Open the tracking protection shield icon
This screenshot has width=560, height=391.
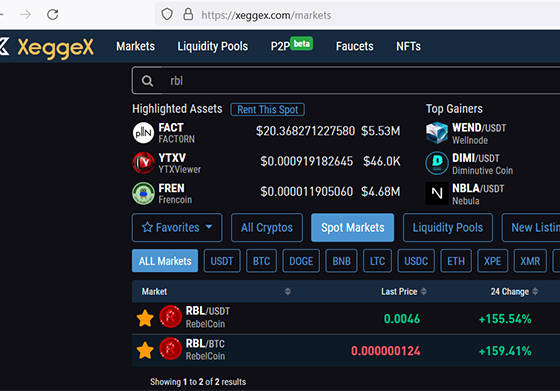coord(167,15)
